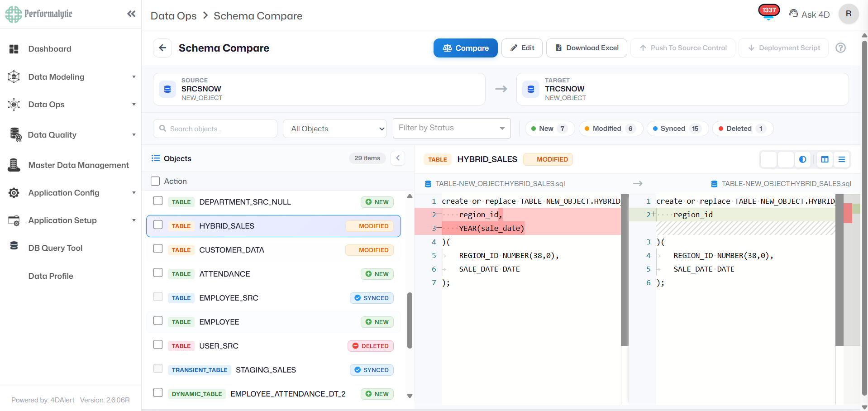Click the Application Setup icon
This screenshot has height=411, width=868.
tap(14, 220)
